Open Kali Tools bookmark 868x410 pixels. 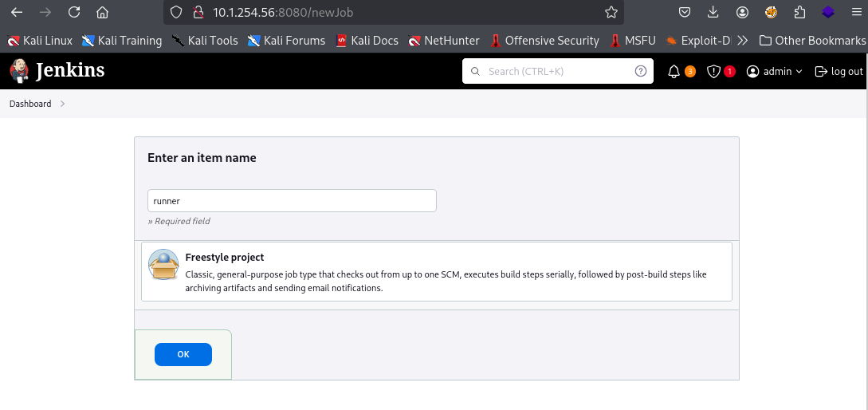click(x=205, y=41)
